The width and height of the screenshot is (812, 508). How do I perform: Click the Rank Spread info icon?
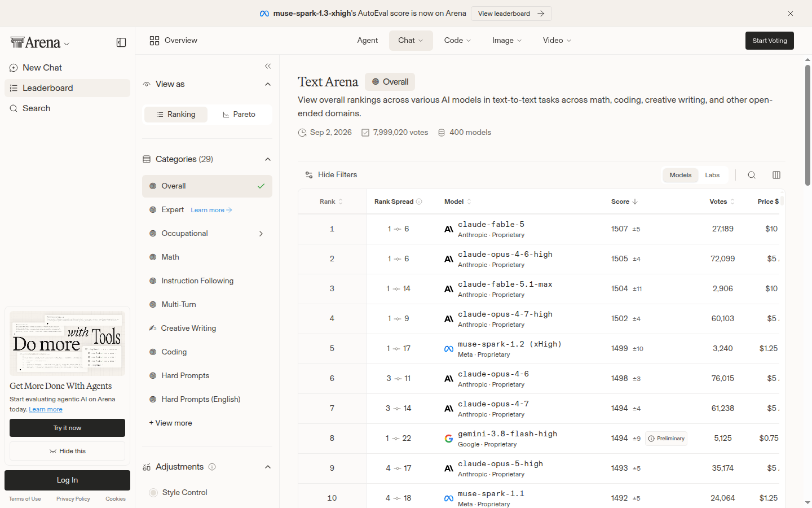[419, 202]
